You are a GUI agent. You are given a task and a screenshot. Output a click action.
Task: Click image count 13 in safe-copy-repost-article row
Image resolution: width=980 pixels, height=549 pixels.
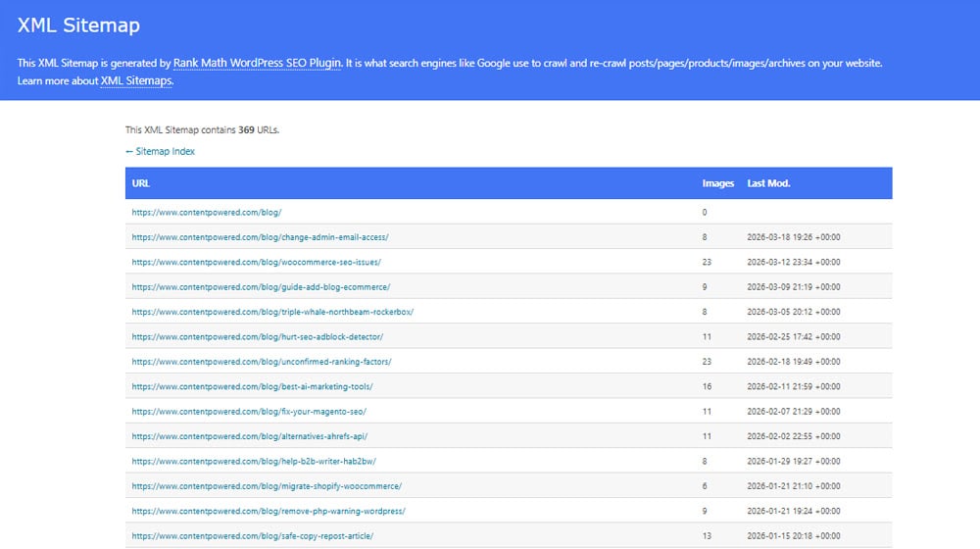pos(707,536)
